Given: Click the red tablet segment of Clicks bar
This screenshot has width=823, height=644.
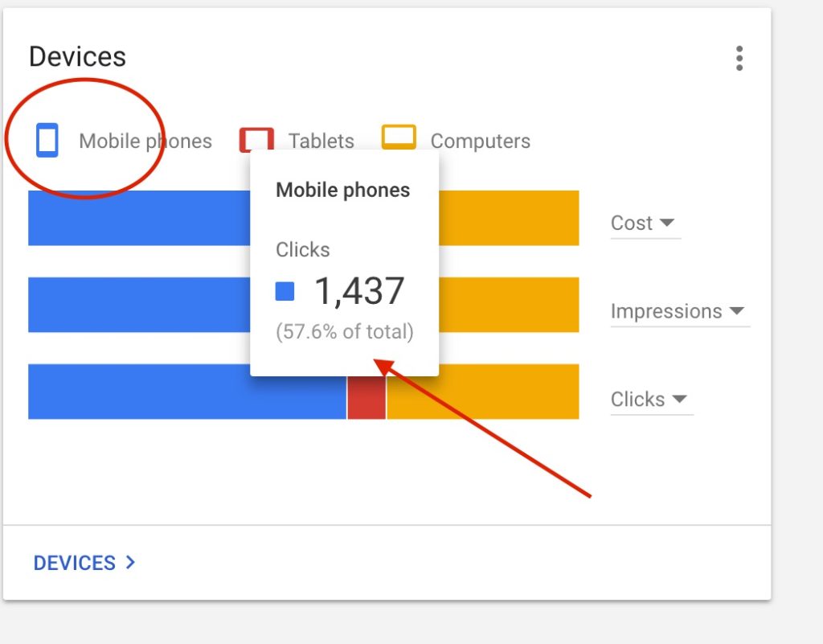Looking at the screenshot, I should tap(366, 397).
